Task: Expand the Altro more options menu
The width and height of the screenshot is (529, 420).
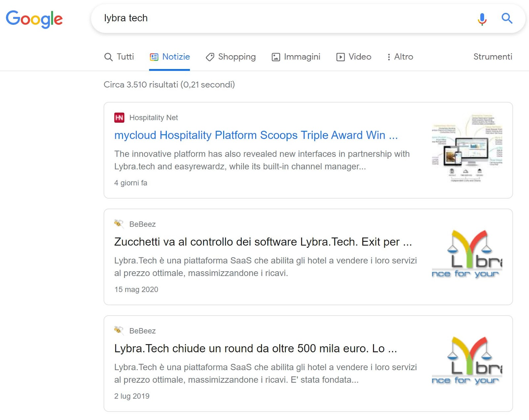Action: click(x=400, y=57)
